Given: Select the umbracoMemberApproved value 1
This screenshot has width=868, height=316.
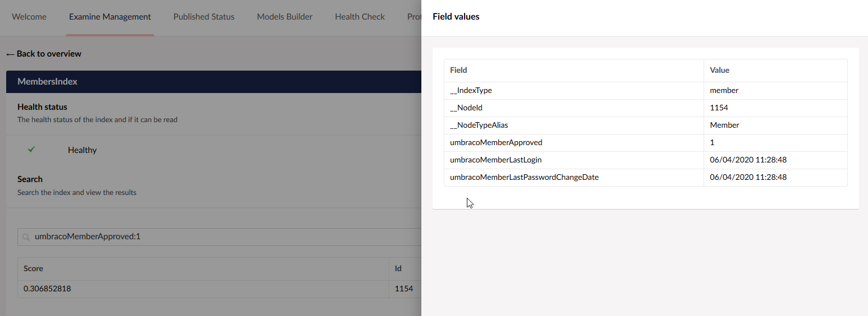Looking at the screenshot, I should tap(712, 142).
